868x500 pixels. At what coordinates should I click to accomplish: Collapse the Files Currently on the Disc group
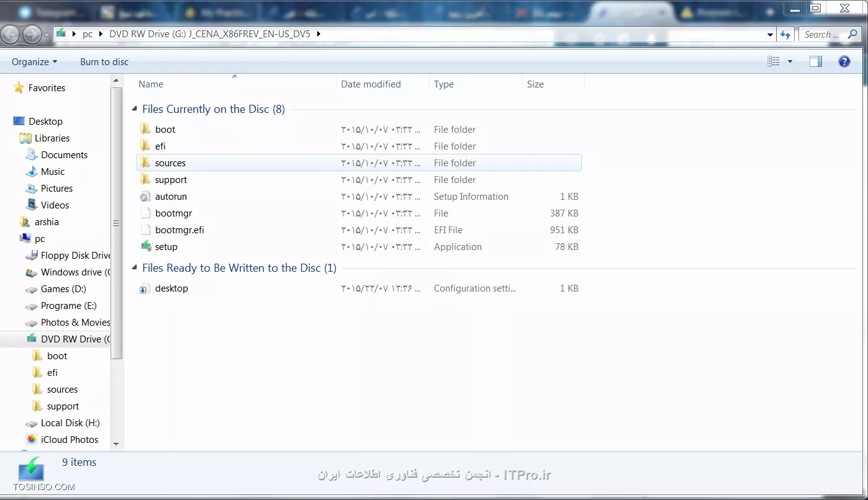click(x=135, y=109)
